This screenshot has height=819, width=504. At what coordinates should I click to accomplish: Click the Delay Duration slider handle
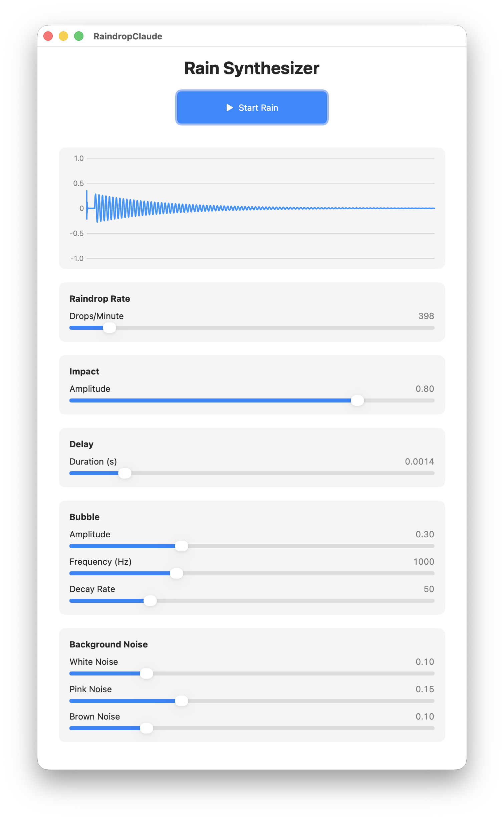pos(125,473)
